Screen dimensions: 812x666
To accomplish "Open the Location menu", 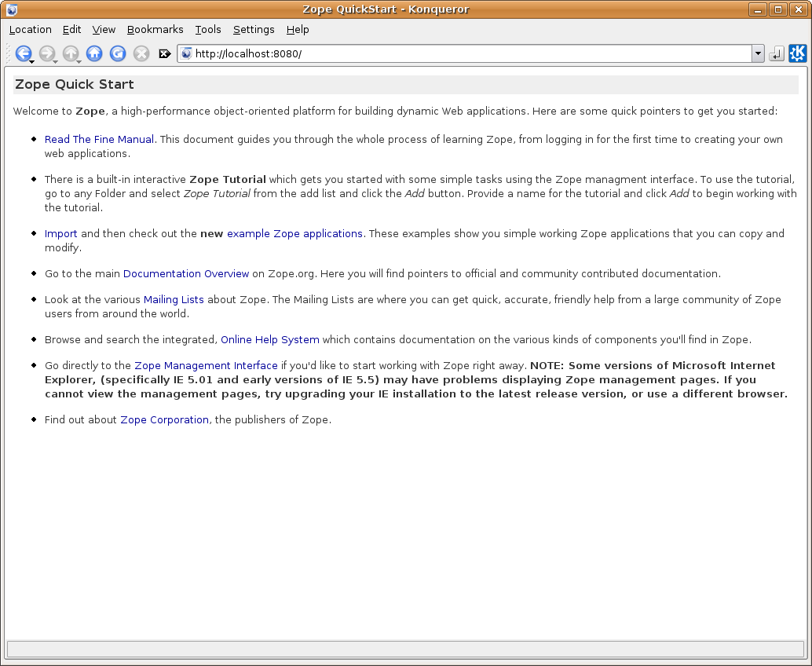I will click(31, 30).
